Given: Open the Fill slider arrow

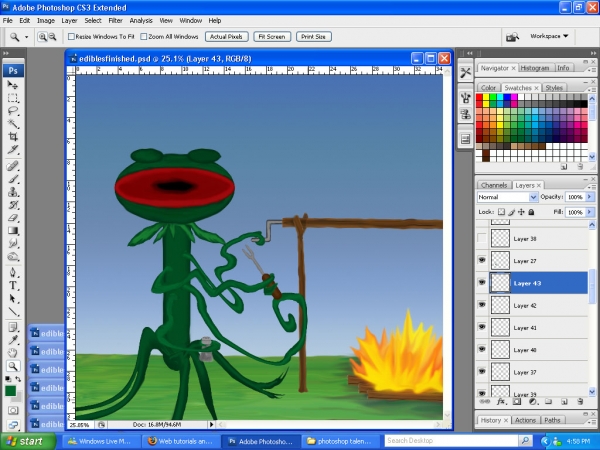Looking at the screenshot, I should (590, 212).
